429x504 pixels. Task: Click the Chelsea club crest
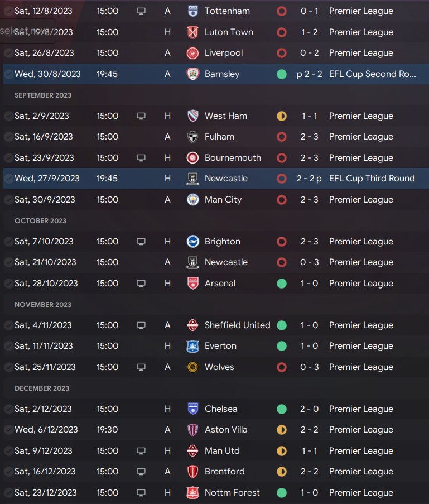tap(193, 409)
